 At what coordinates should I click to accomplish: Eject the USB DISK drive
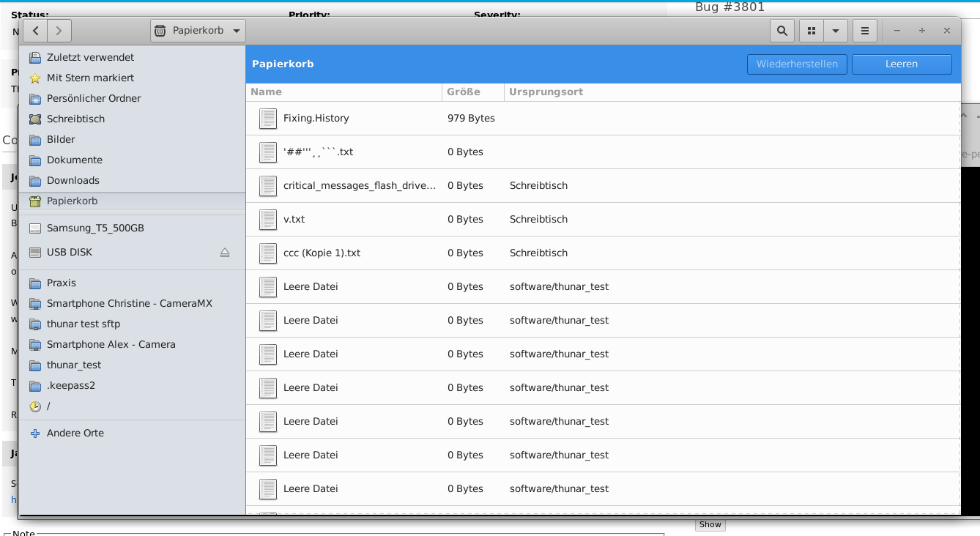pyautogui.click(x=225, y=253)
